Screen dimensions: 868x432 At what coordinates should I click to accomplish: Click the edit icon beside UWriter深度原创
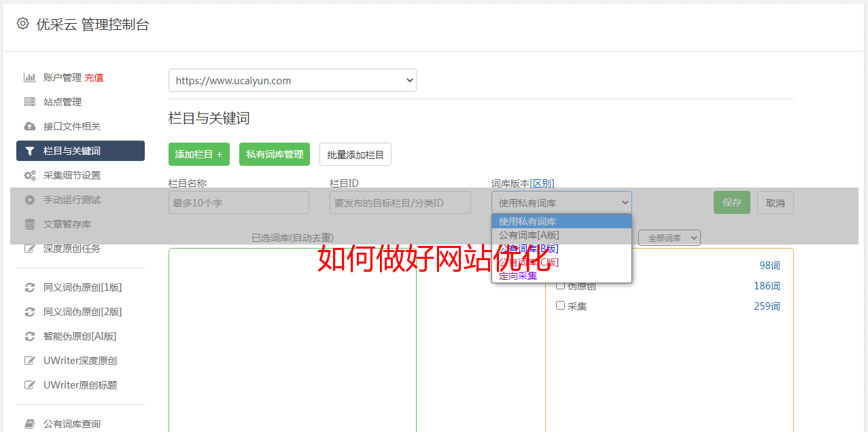[x=29, y=361]
